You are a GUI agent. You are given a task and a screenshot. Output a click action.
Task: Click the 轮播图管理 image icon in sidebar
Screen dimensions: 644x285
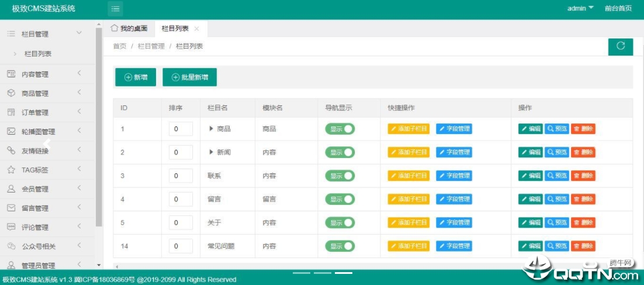[11, 132]
